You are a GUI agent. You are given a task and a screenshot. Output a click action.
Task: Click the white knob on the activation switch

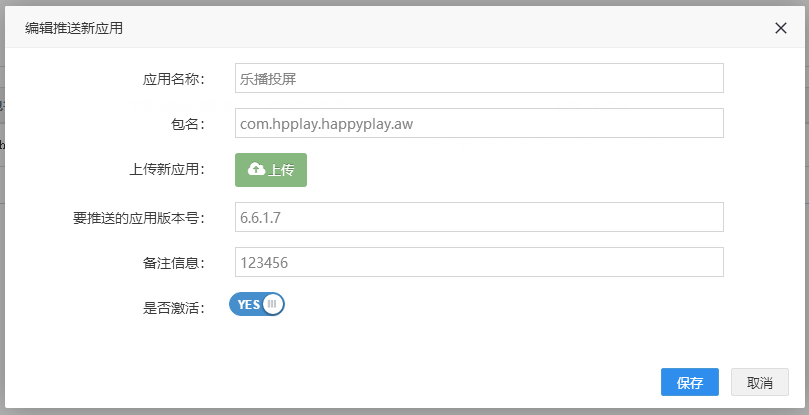click(272, 305)
